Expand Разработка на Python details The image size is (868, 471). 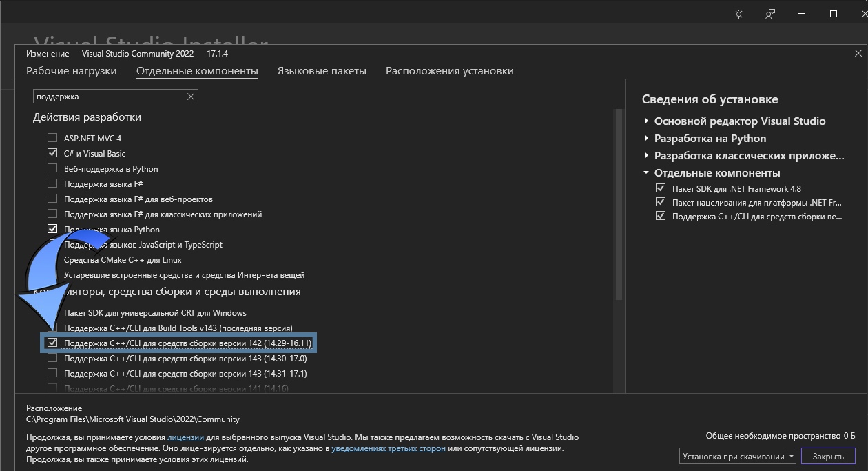pos(645,138)
